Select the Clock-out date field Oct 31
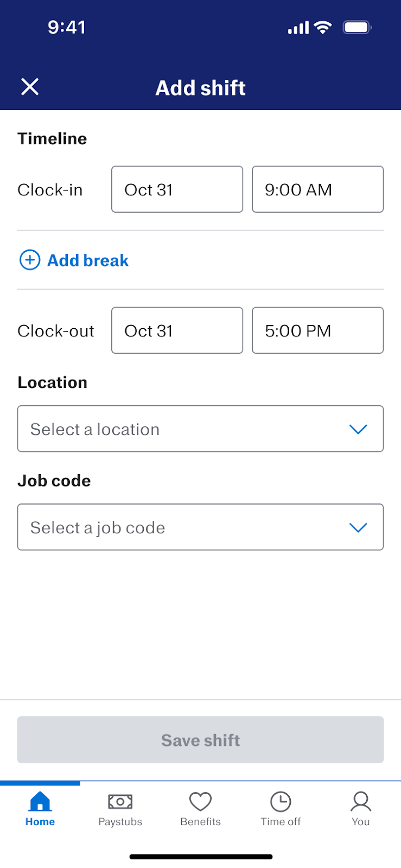The height and width of the screenshot is (868, 401). (177, 330)
